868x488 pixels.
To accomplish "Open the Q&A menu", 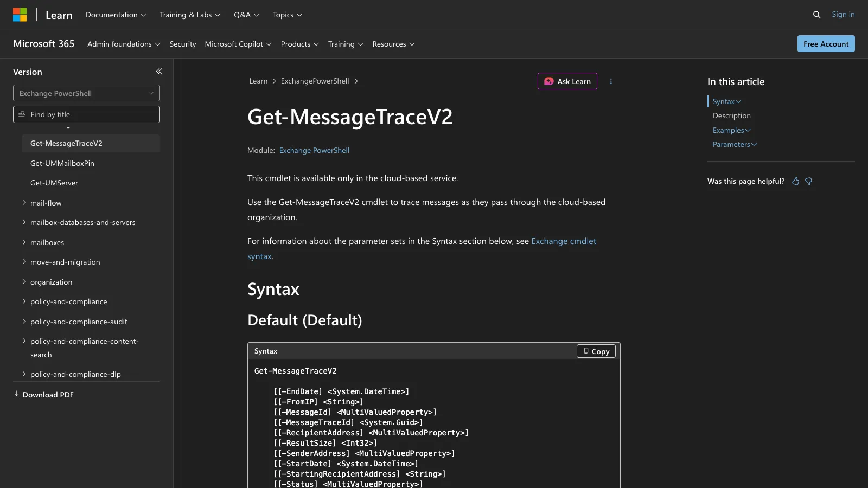I will coord(246,15).
